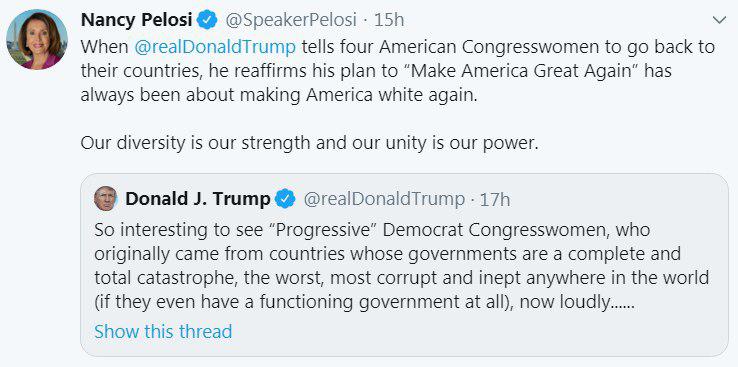Click the Nancy Pelosi display name
Image resolution: width=738 pixels, height=367 pixels.
point(136,20)
